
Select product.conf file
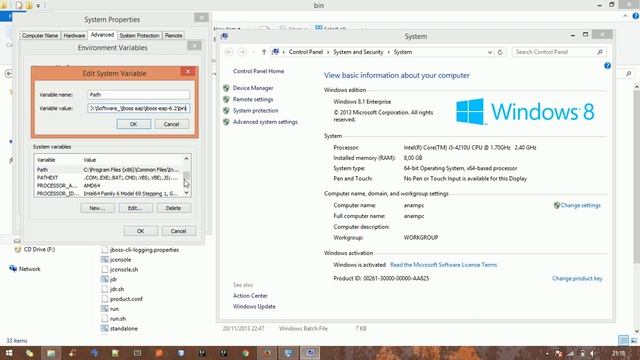coord(122,299)
